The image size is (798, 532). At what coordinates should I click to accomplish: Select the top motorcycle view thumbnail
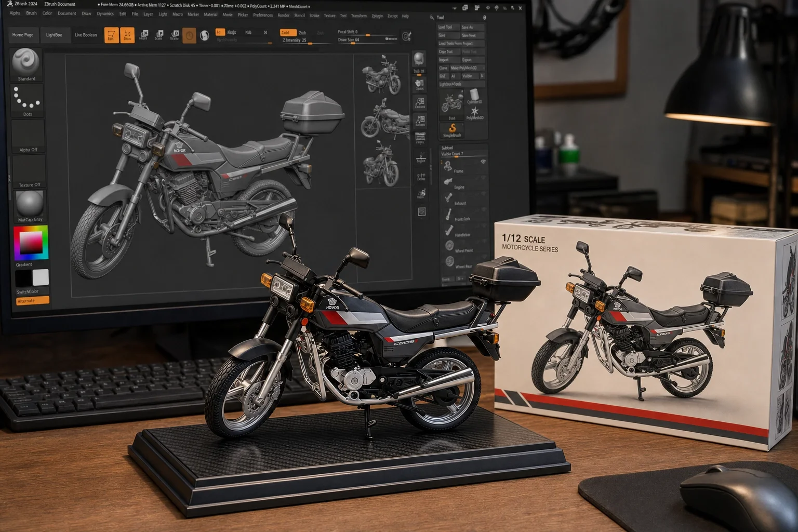[x=381, y=76]
